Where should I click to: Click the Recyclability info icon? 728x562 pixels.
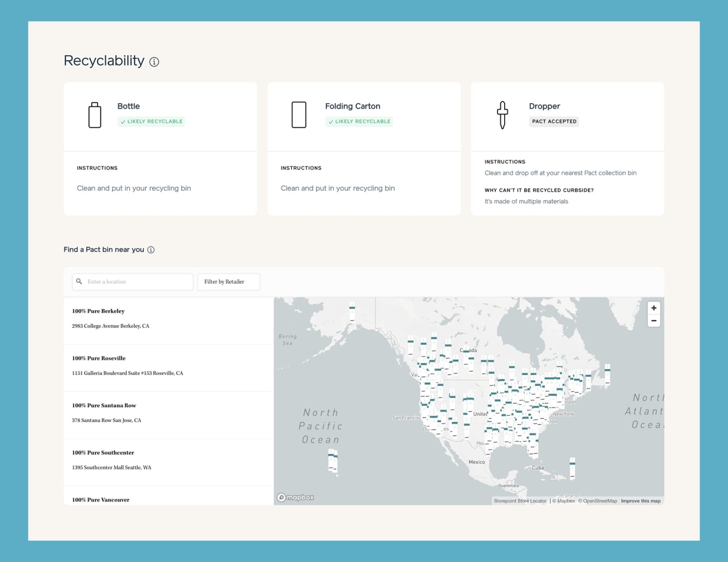coord(154,62)
